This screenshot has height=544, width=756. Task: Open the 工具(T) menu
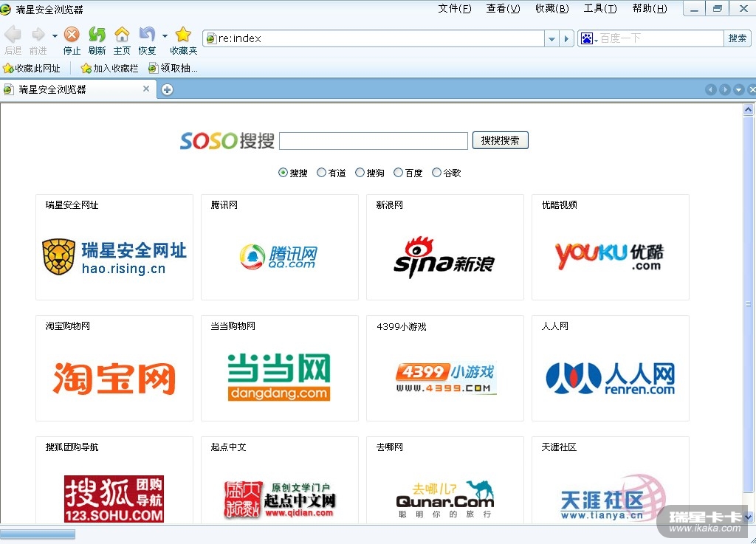[x=599, y=8]
